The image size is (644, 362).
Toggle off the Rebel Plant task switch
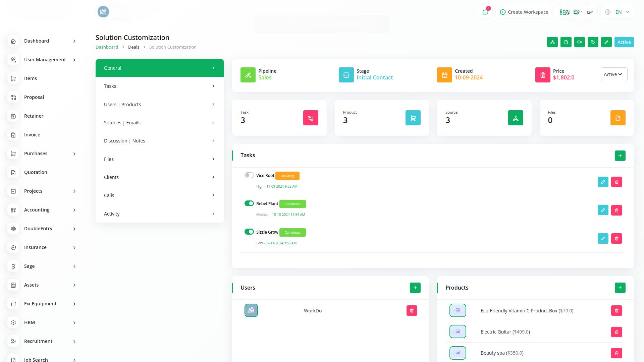point(249,203)
